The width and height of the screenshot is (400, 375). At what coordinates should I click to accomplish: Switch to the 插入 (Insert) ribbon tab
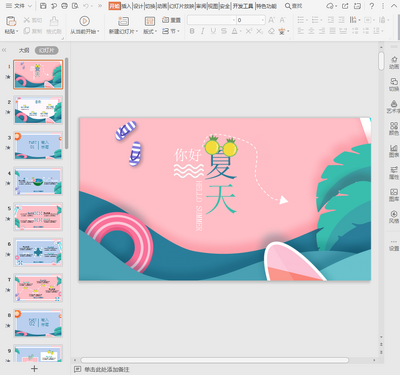point(126,6)
